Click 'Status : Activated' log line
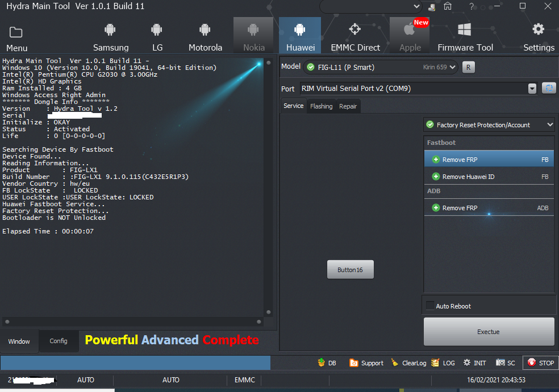 click(46, 129)
